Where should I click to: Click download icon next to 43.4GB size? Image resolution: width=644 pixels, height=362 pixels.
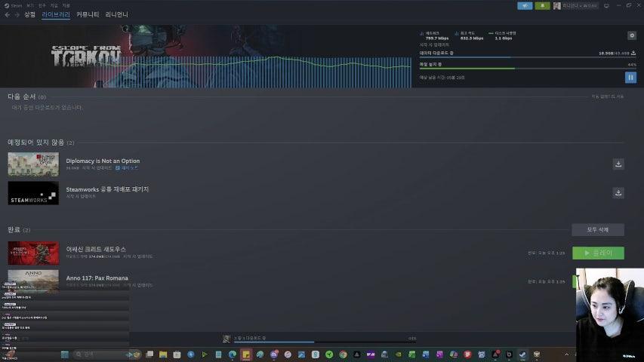pos(633,53)
